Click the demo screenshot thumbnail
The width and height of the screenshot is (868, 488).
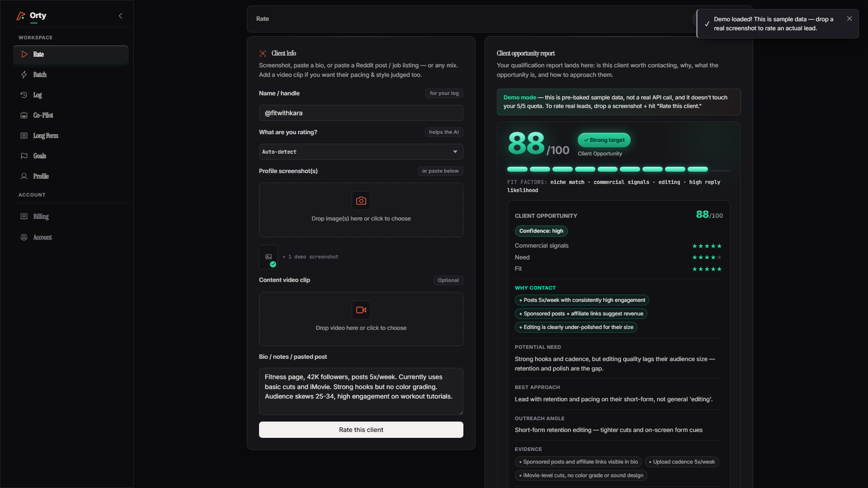pyautogui.click(x=269, y=257)
